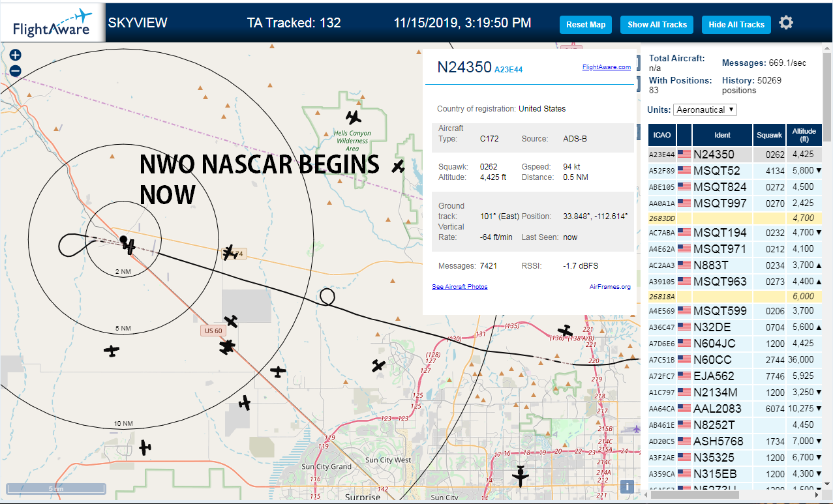Open the Units dropdown
833x504 pixels.
(705, 110)
